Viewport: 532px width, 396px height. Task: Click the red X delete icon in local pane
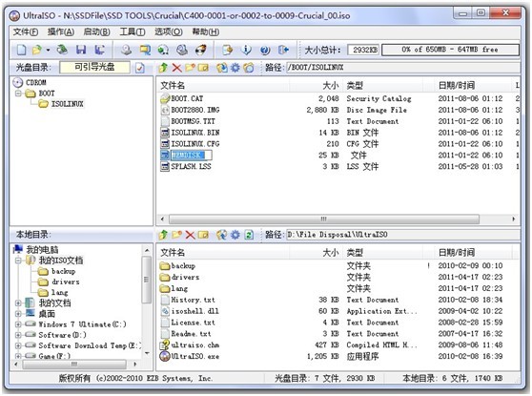[x=190, y=235]
